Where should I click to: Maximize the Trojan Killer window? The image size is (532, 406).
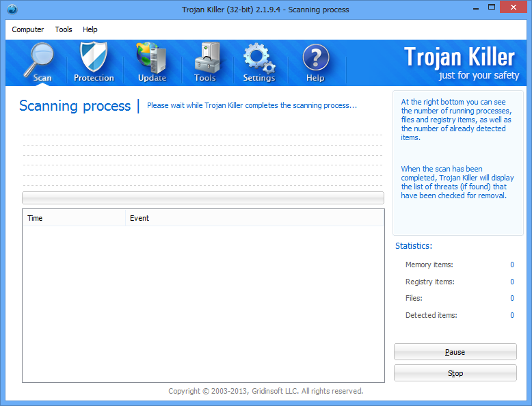point(491,8)
